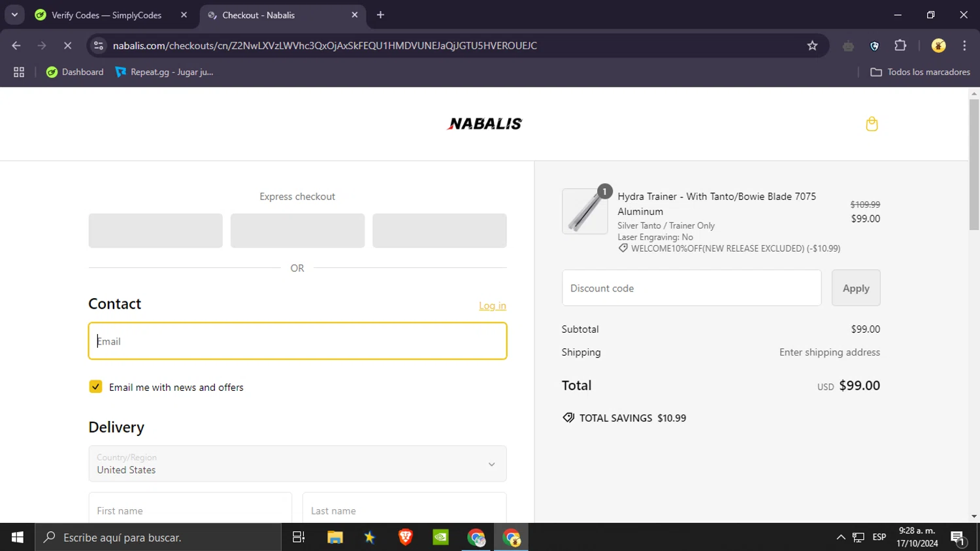Viewport: 980px width, 551px height.
Task: Click the TOTAL SAVINGS tag icon
Action: click(x=568, y=418)
